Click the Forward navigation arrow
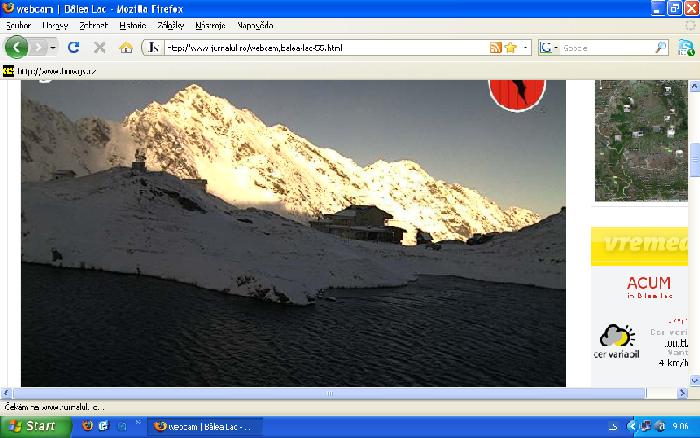This screenshot has width=700, height=438. click(x=38, y=47)
